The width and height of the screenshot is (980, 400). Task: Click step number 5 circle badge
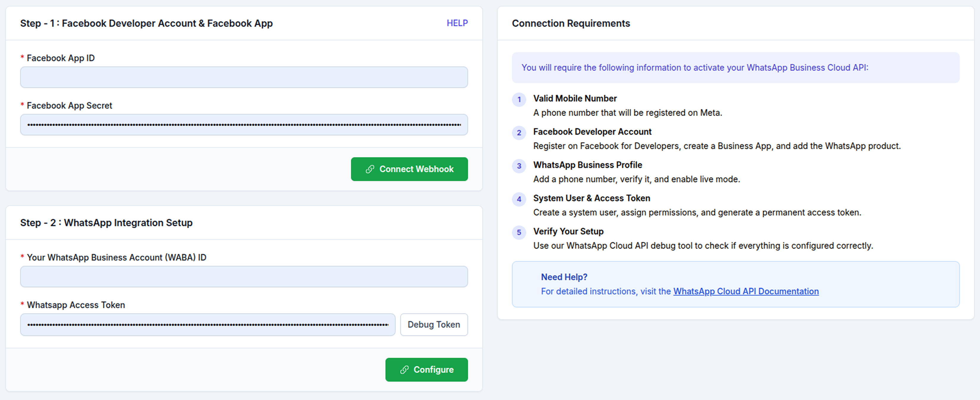[519, 232]
